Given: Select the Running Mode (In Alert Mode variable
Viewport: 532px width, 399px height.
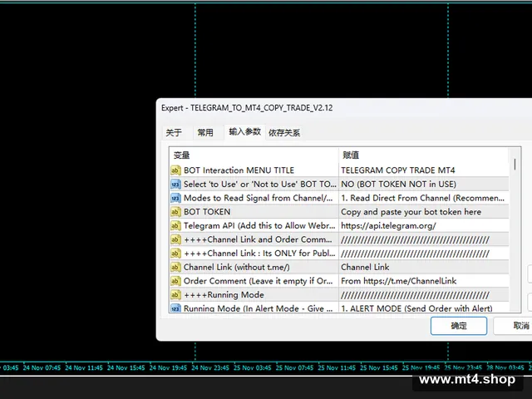Looking at the screenshot, I should pyautogui.click(x=258, y=308).
